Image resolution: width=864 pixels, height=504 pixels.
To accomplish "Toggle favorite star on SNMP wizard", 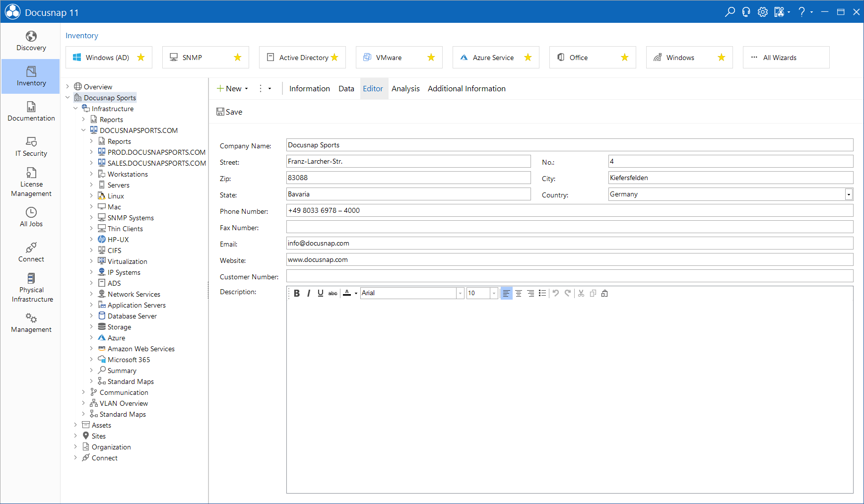I will pos(238,58).
